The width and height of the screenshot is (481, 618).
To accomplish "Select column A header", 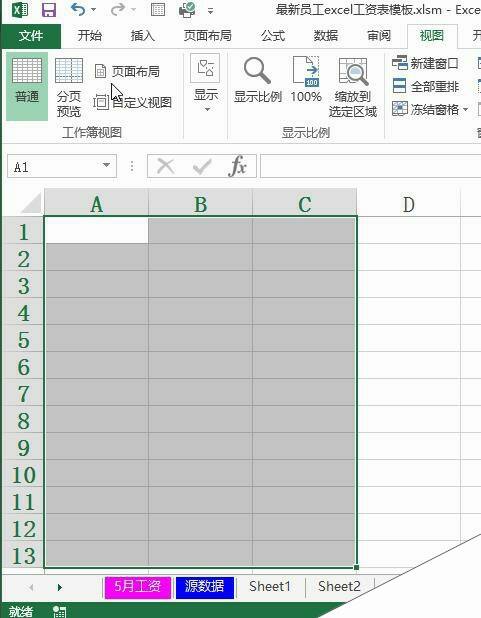I will (96, 204).
